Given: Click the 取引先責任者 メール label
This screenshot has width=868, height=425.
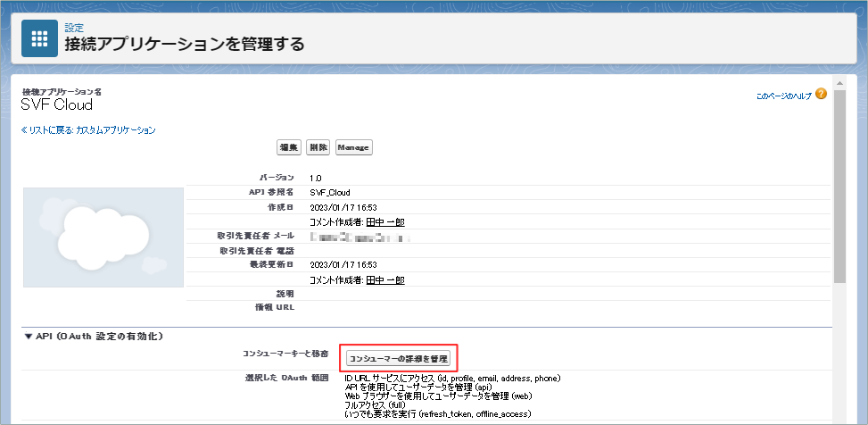Looking at the screenshot, I should pyautogui.click(x=256, y=237).
